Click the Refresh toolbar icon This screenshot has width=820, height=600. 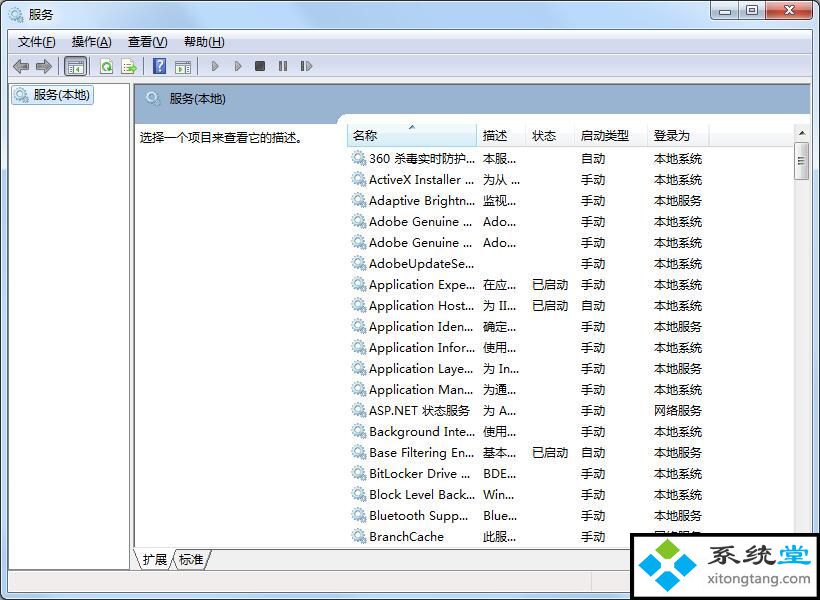[x=106, y=66]
